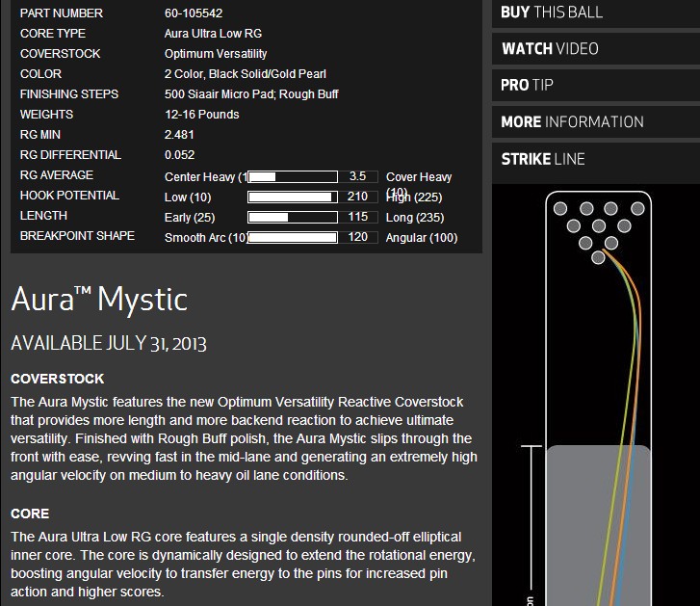Click the breakpoint shape number 120
The height and width of the screenshot is (606, 700).
[357, 237]
